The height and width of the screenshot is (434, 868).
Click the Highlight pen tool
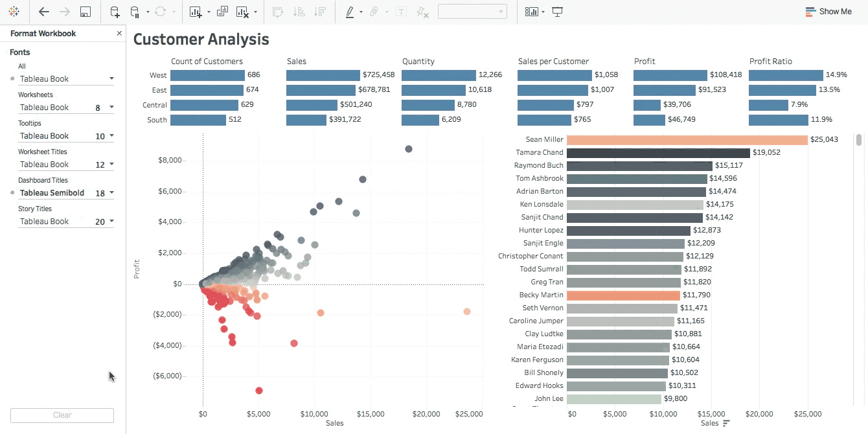click(350, 12)
